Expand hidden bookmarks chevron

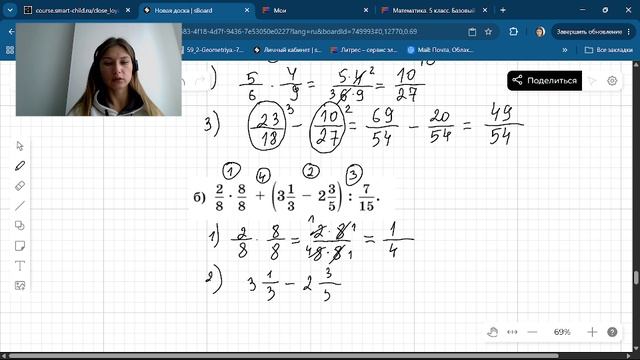pyautogui.click(x=564, y=50)
